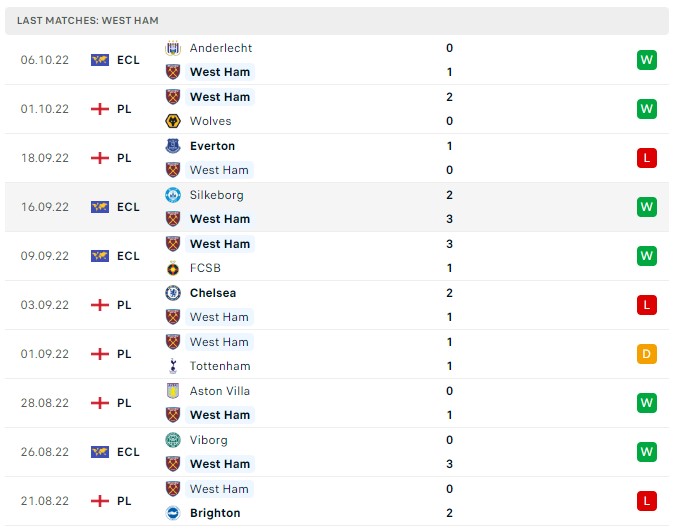Open the Chelsea team link
Image resolution: width=676 pixels, height=531 pixels.
click(212, 293)
